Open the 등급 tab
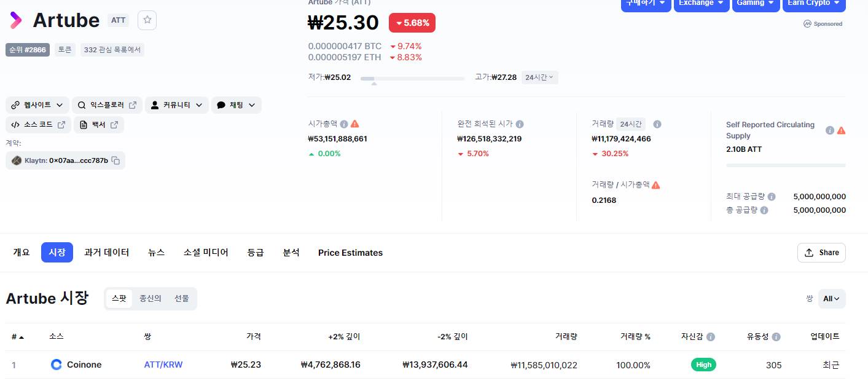Image resolution: width=868 pixels, height=383 pixels. (x=256, y=253)
